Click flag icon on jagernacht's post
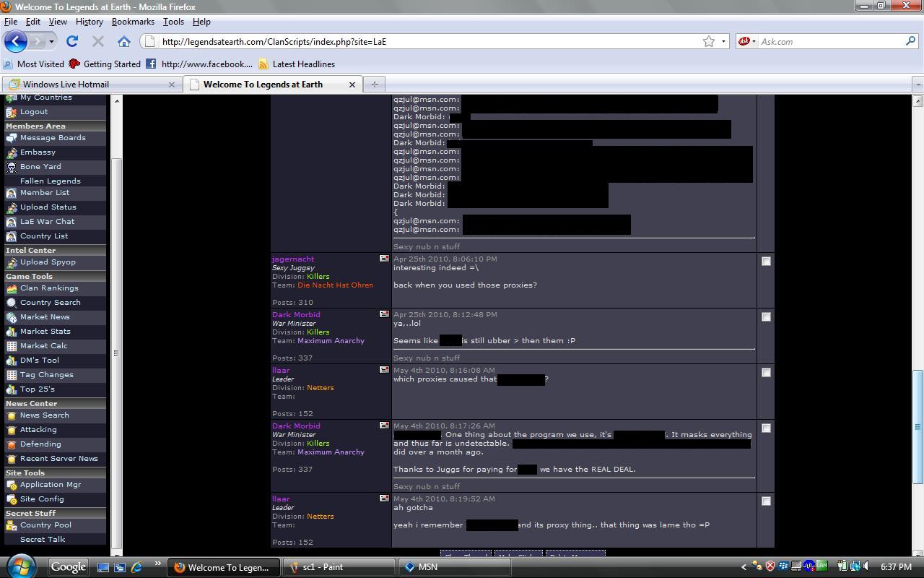This screenshot has width=924, height=578. click(x=384, y=259)
